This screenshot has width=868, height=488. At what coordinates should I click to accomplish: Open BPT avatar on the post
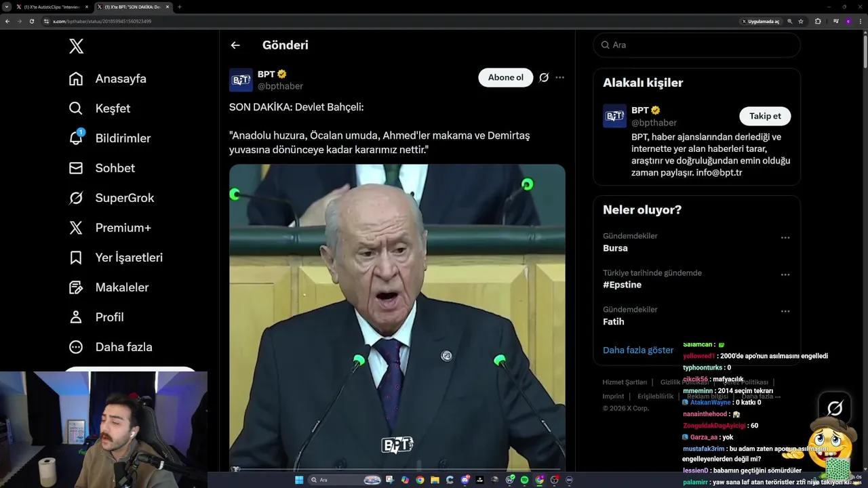[x=241, y=80]
